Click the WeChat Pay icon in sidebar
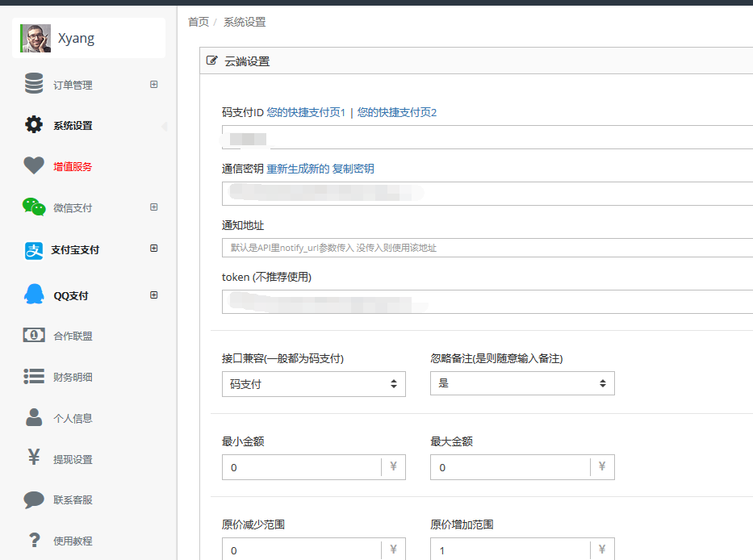Image resolution: width=753 pixels, height=560 pixels. [34, 207]
